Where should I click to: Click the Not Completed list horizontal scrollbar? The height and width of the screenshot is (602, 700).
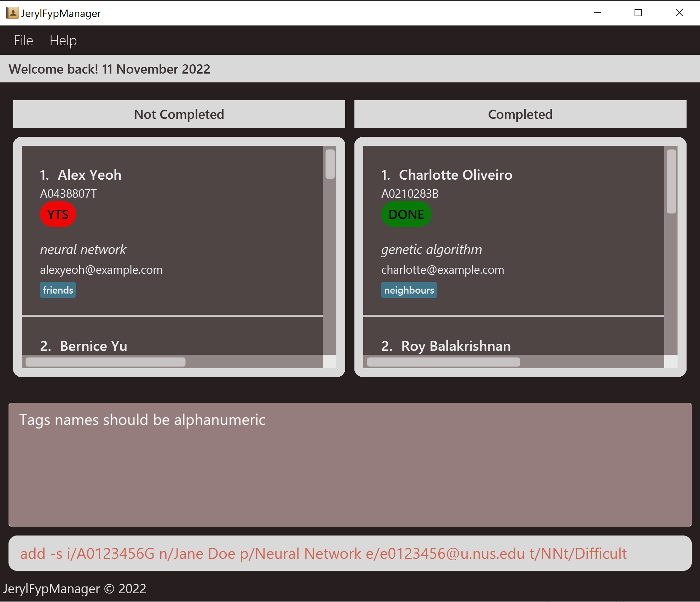point(105,362)
